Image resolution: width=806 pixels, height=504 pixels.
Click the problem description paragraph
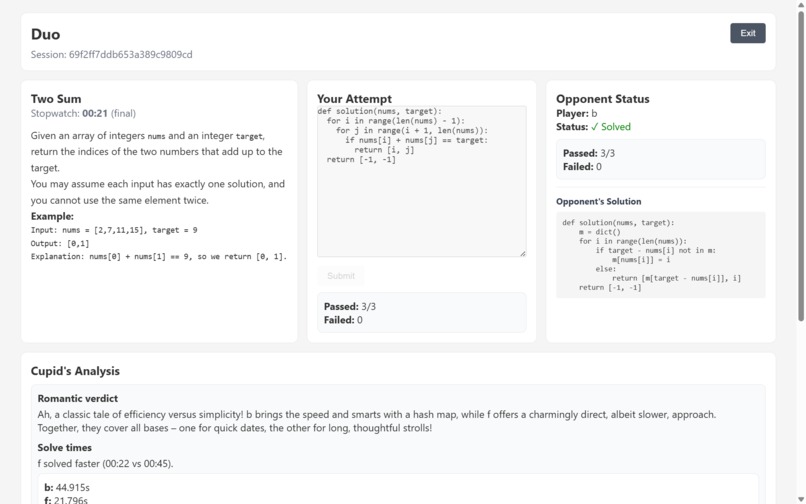[157, 168]
